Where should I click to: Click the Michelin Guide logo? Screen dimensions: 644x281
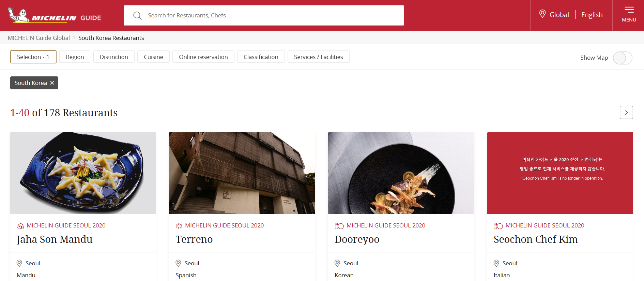pos(55,15)
